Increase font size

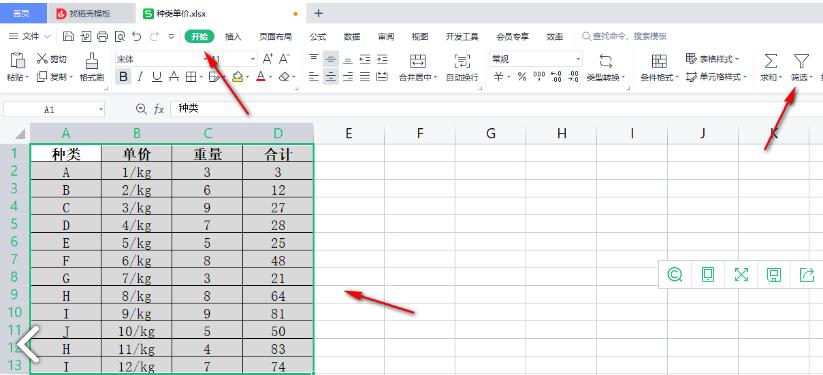[268, 59]
